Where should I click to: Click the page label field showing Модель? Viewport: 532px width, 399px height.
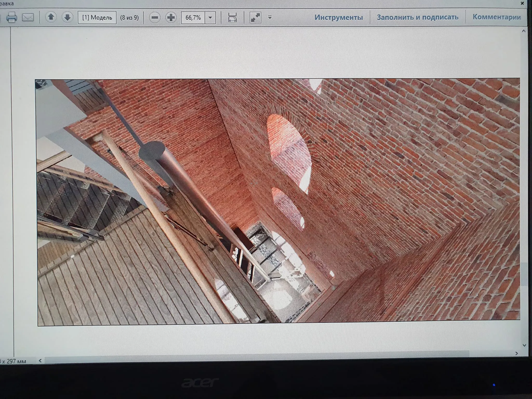tap(97, 17)
